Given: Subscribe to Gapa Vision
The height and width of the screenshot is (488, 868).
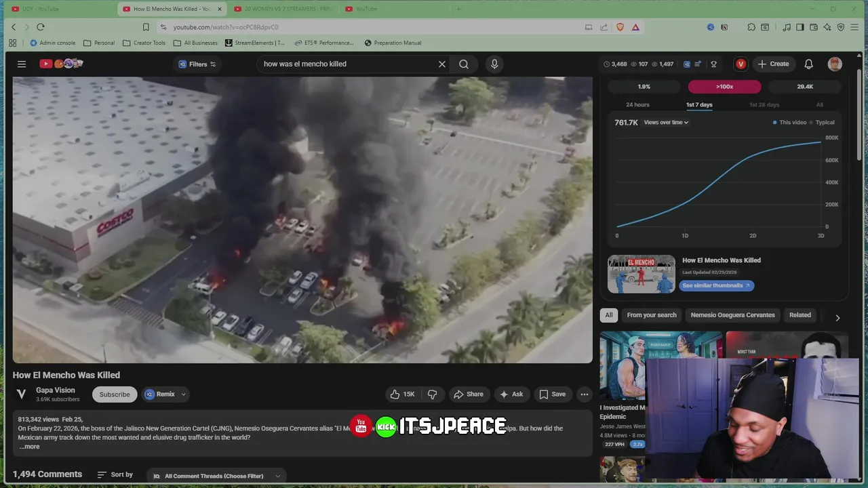Looking at the screenshot, I should click(x=115, y=394).
